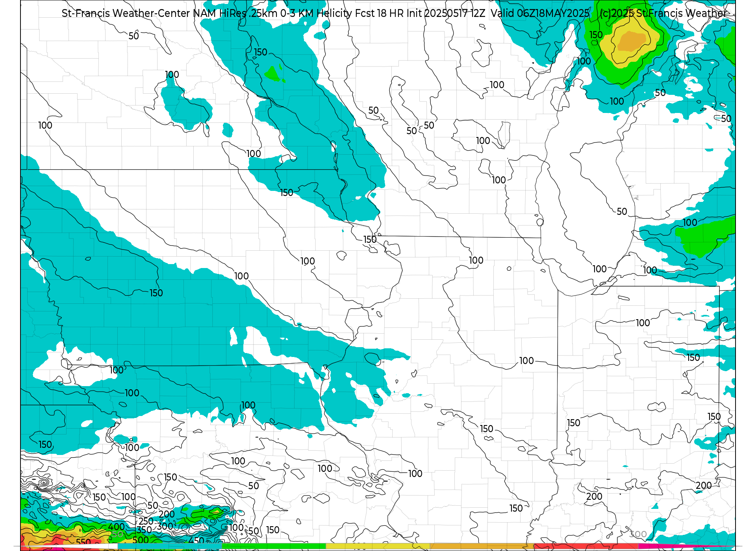The height and width of the screenshot is (551, 756).
Task: Click the "250" contour label
Action: coord(146,521)
